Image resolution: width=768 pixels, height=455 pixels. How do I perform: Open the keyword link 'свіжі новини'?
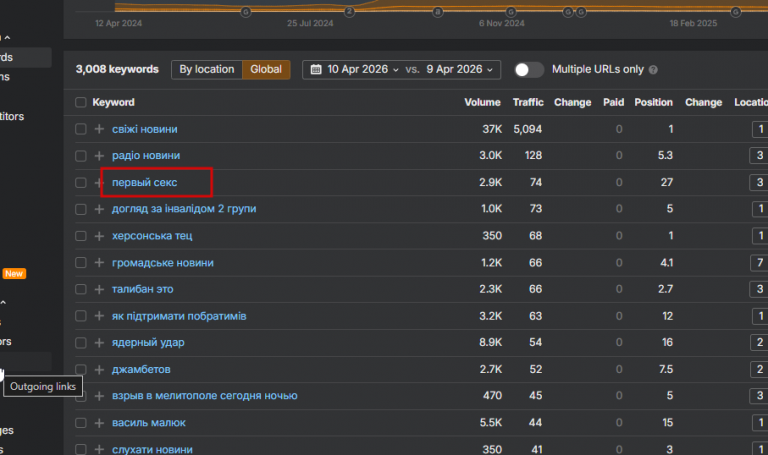pyautogui.click(x=144, y=129)
